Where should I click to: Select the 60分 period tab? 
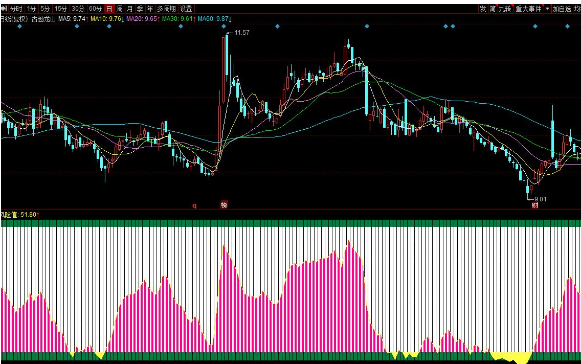click(95, 9)
